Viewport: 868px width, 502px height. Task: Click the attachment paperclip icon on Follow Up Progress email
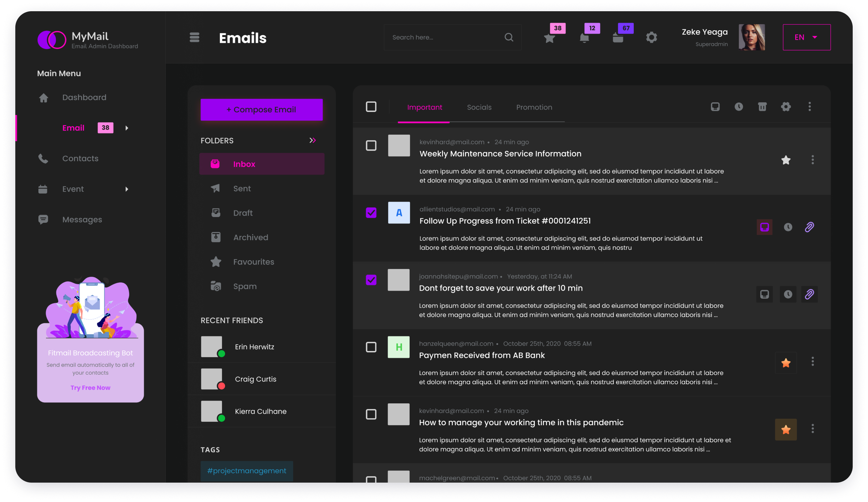[810, 227]
